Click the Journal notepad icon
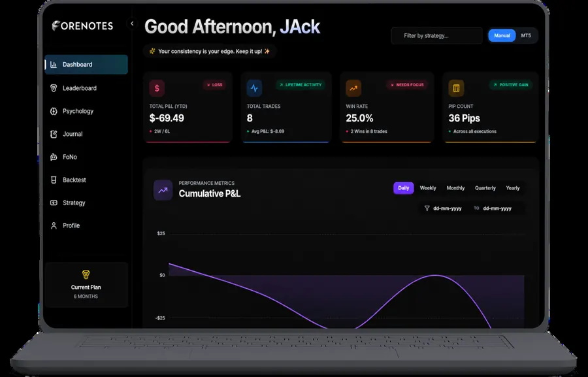588x377 pixels. 54,134
